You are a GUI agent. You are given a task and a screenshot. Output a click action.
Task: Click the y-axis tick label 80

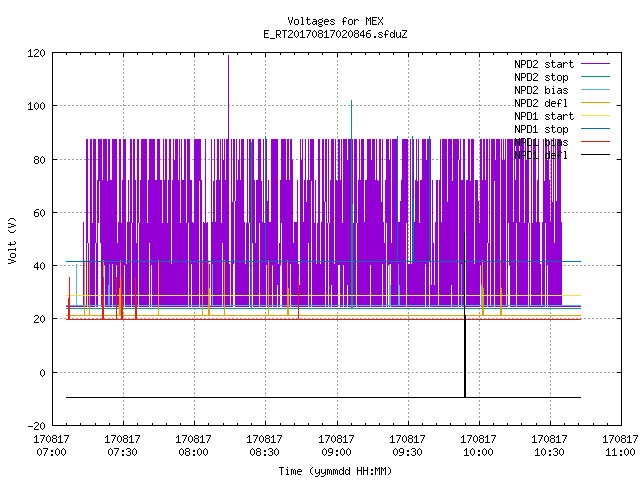(x=40, y=160)
